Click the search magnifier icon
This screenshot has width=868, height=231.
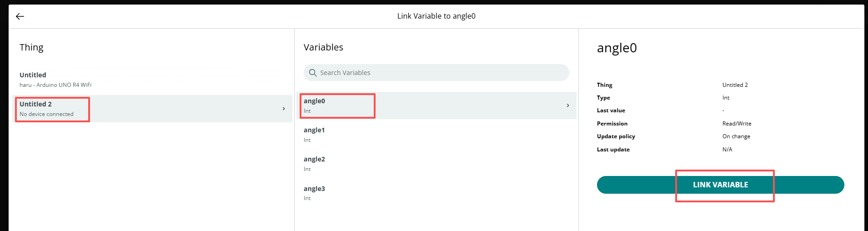tap(313, 73)
